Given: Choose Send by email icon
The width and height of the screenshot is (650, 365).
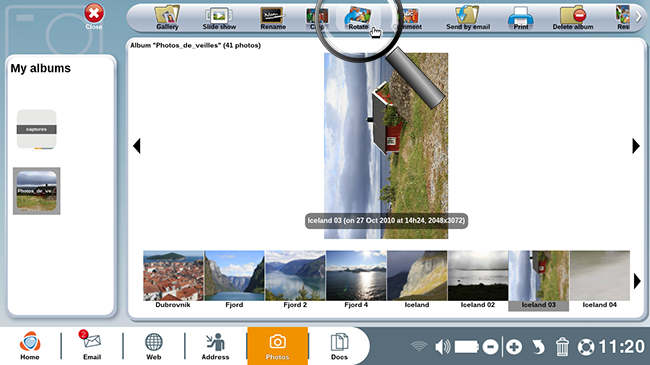Looking at the screenshot, I should (468, 17).
